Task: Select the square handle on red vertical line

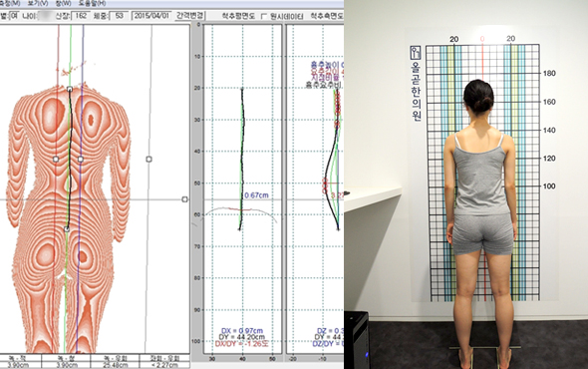Action: coord(56,160)
